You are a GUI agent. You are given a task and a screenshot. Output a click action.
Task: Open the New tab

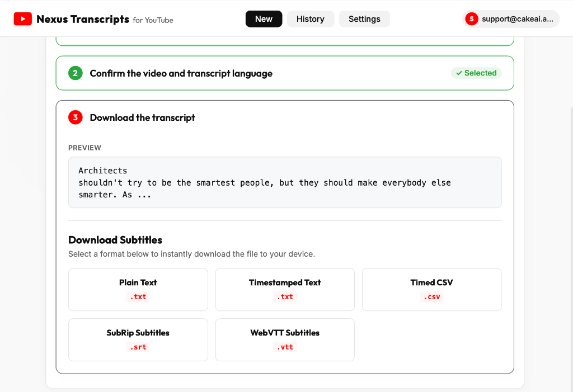(264, 19)
